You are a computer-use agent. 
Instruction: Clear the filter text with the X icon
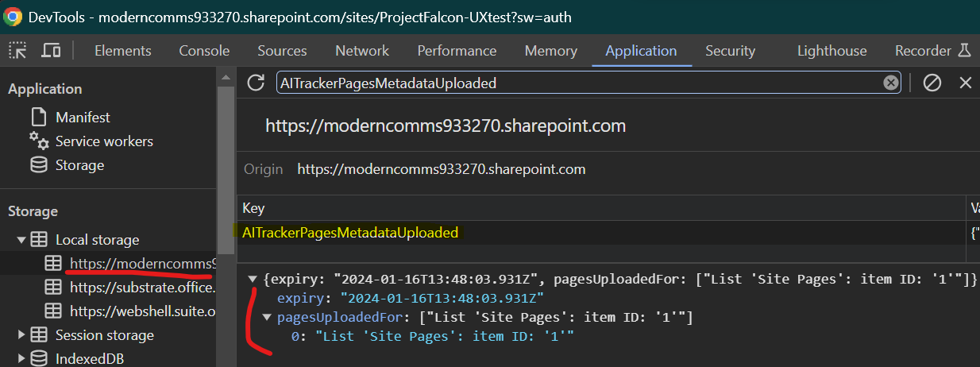coord(892,83)
